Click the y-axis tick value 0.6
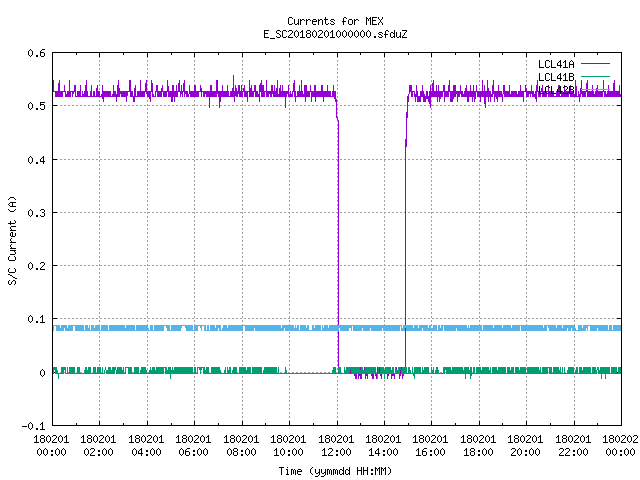This screenshot has height=480, width=640. tap(36, 53)
